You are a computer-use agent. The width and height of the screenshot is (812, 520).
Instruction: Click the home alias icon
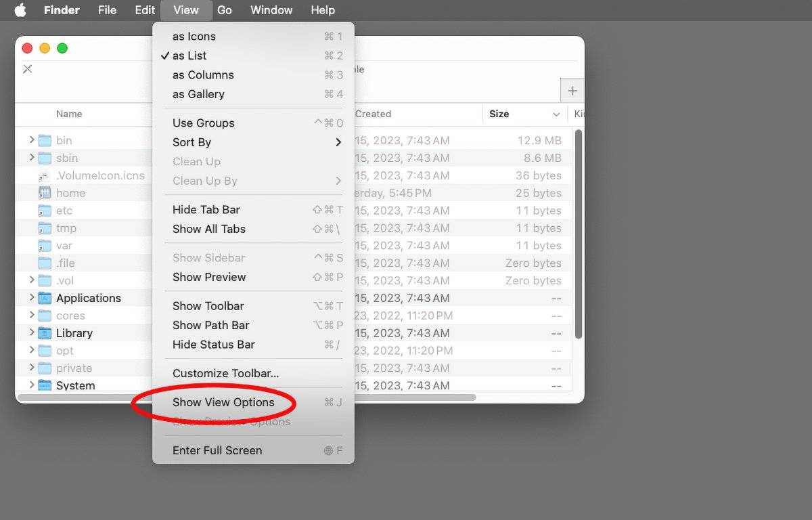pyautogui.click(x=45, y=193)
